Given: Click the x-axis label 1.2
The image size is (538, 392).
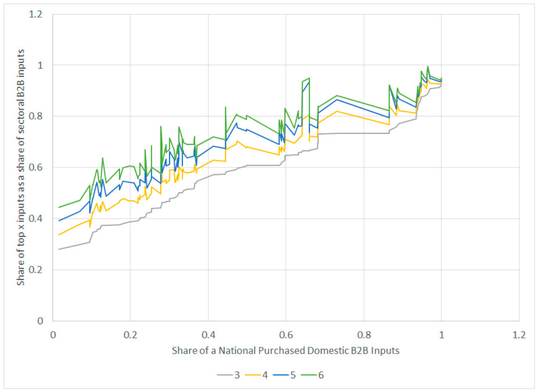Looking at the screenshot, I should [x=519, y=335].
